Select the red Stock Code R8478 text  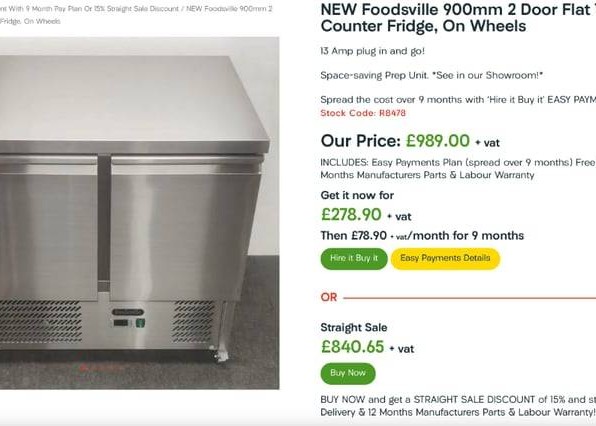(363, 113)
